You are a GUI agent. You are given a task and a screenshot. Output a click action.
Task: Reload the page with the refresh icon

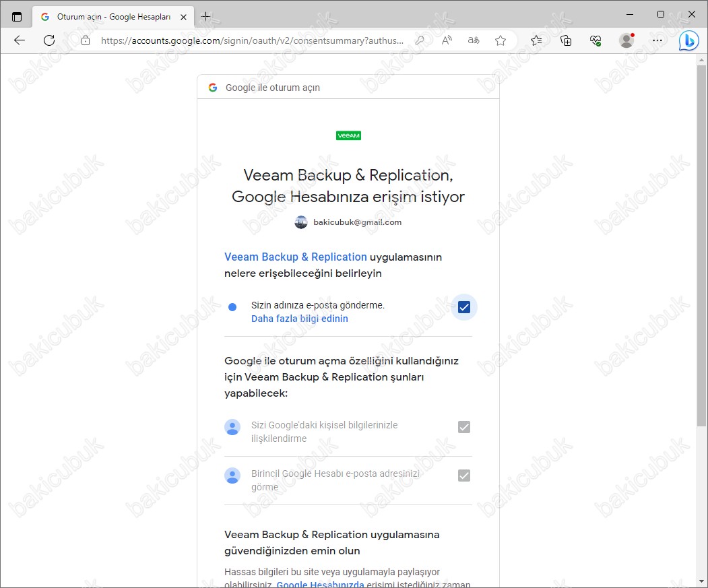(x=49, y=40)
